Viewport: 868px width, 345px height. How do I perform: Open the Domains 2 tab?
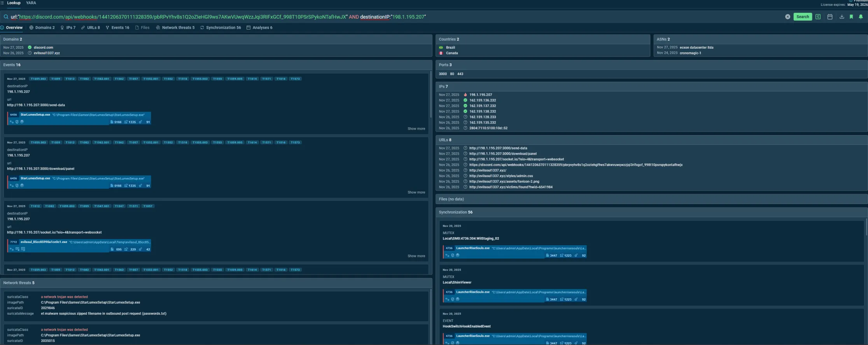tap(42, 28)
